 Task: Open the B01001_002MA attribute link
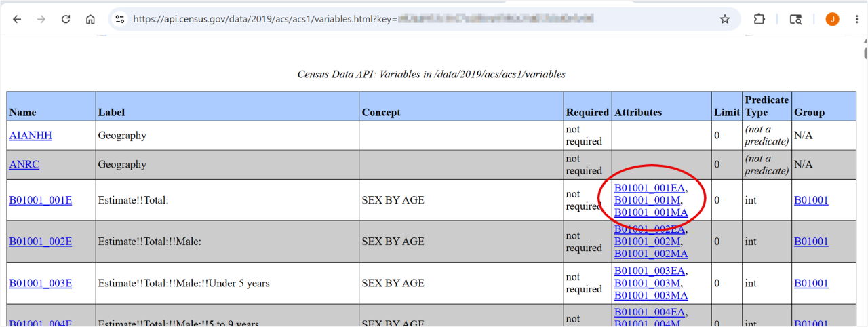(x=651, y=254)
